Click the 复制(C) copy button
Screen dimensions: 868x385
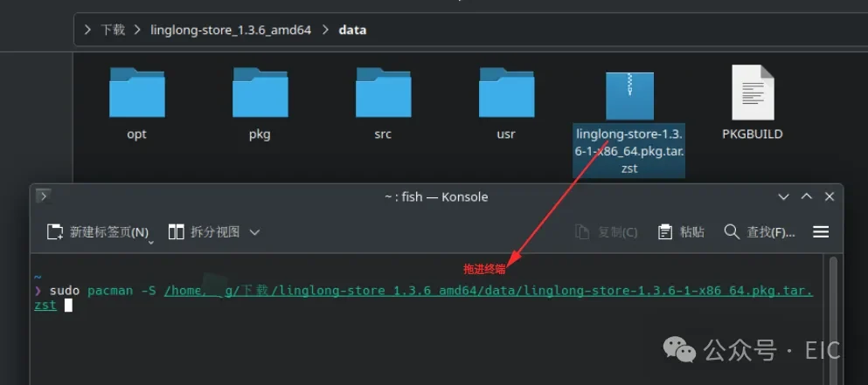coord(606,232)
